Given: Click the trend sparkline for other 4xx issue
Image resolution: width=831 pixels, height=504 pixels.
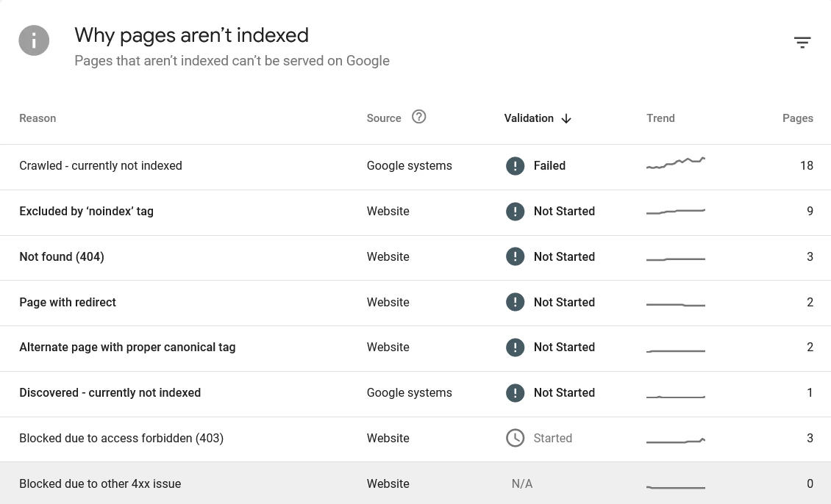Looking at the screenshot, I should click(x=676, y=487).
